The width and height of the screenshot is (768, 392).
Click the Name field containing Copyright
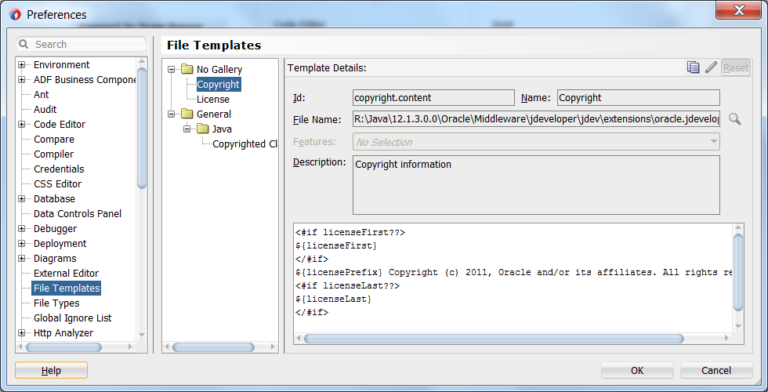click(x=638, y=98)
